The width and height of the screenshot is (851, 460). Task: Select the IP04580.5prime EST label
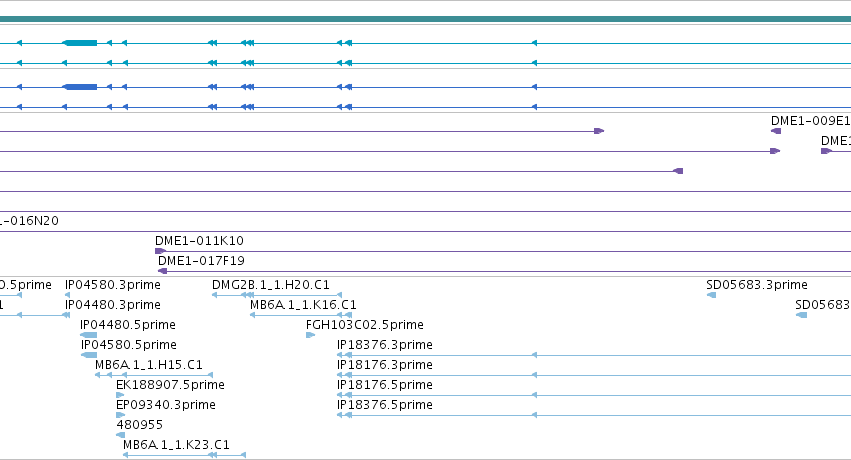click(x=129, y=345)
